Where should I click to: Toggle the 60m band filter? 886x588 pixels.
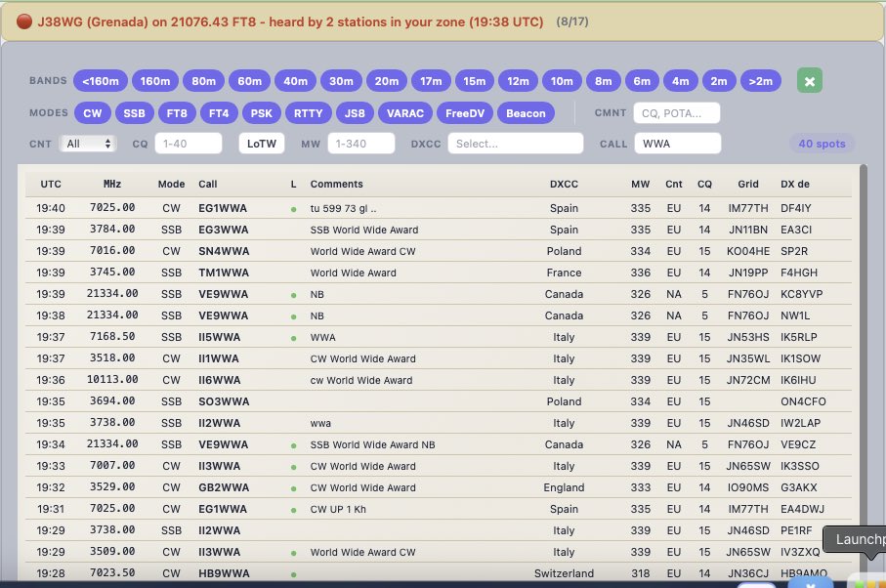pos(249,81)
